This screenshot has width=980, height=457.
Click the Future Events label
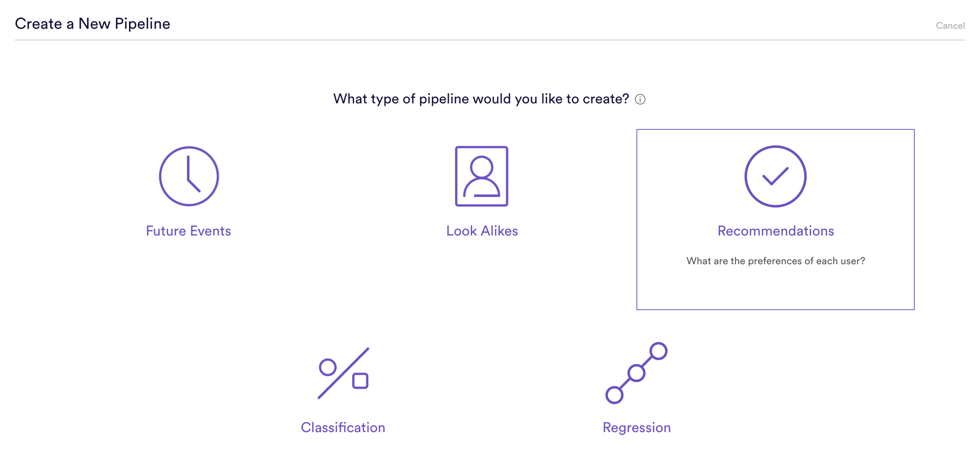(188, 231)
